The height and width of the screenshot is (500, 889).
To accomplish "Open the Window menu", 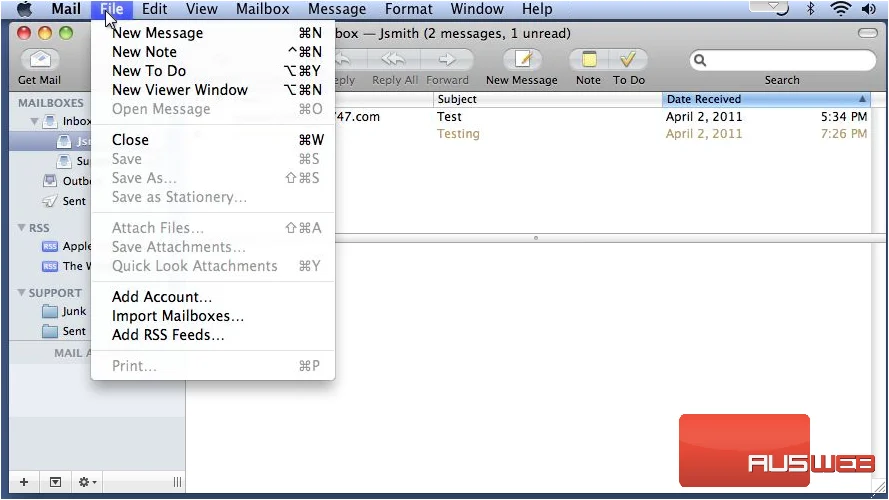I will tap(477, 9).
